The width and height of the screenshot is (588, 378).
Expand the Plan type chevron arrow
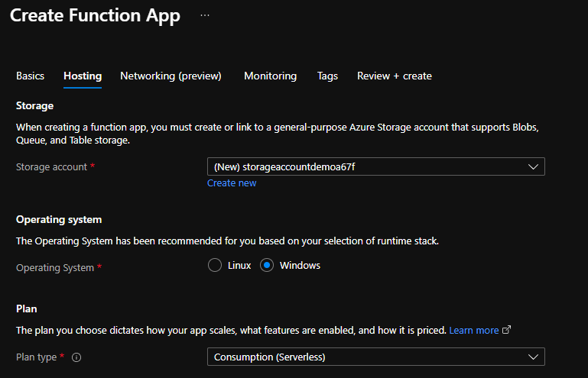[x=533, y=357]
